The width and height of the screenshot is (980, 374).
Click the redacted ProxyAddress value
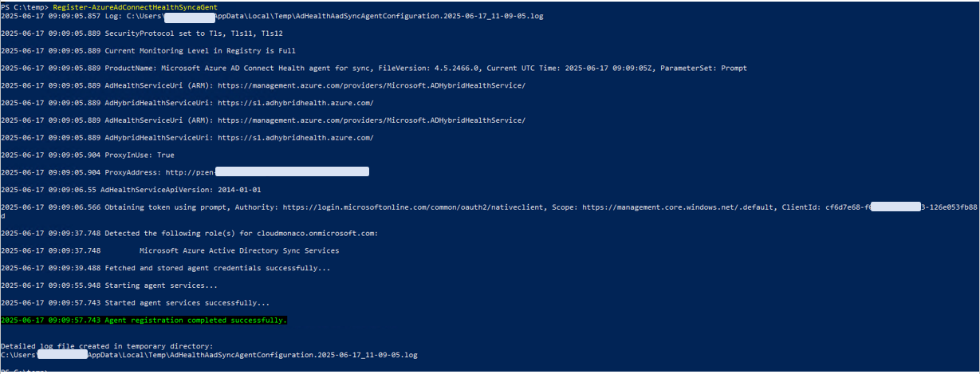[x=292, y=171]
